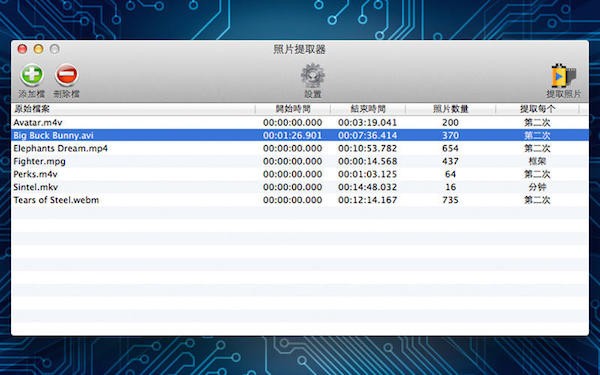The width and height of the screenshot is (600, 375).
Task: Close the window with the red button
Action: point(22,49)
